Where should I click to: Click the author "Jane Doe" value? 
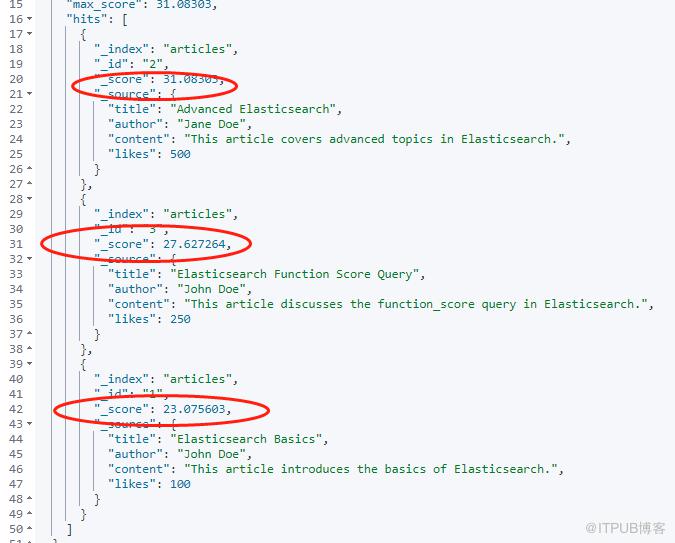211,124
